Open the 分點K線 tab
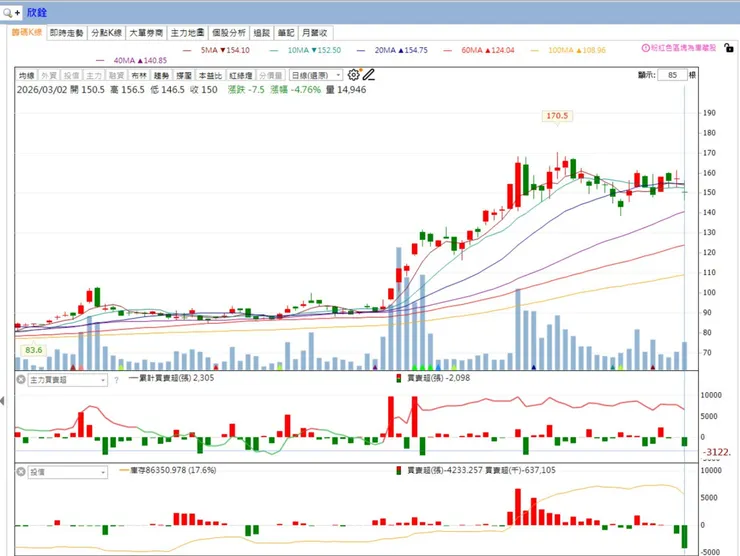 pyautogui.click(x=107, y=33)
